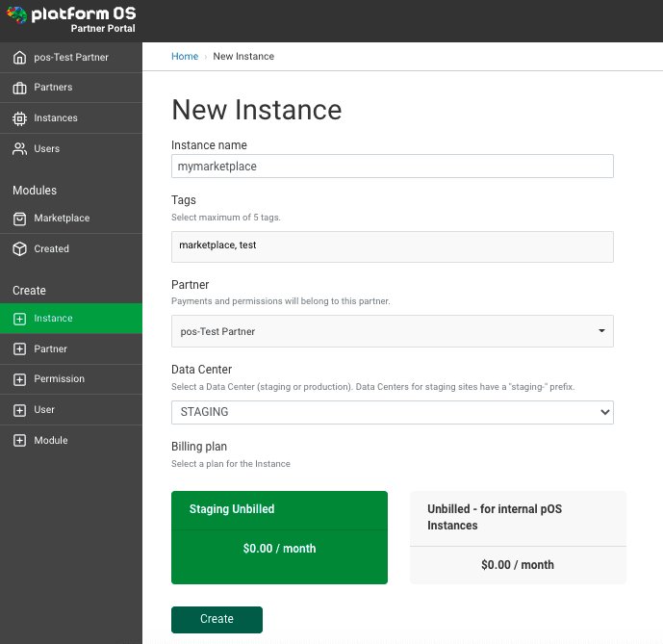Focus the Tags field with marketplace, test
Screen dimensions: 663x644
point(393,247)
